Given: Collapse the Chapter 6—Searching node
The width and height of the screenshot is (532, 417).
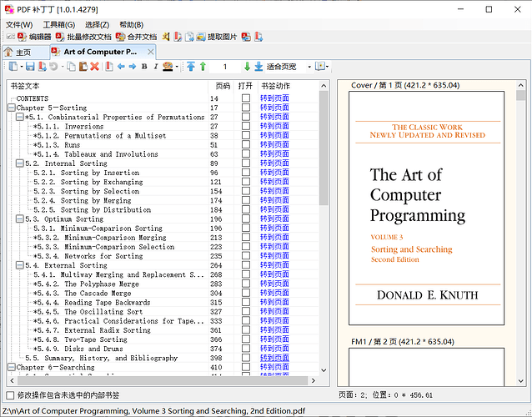Looking at the screenshot, I should 12,367.
